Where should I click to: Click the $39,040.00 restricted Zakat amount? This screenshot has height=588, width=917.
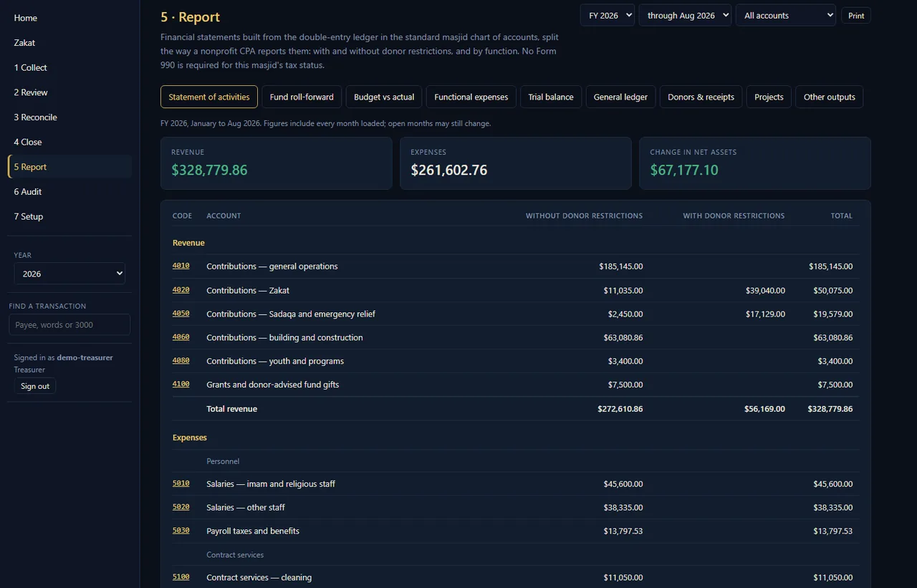tap(765, 291)
